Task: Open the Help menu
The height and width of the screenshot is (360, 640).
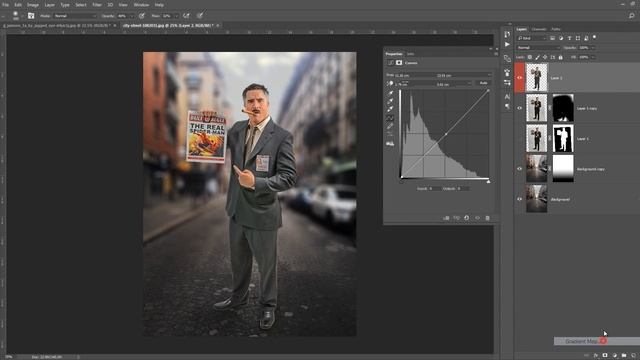Action: (159, 5)
